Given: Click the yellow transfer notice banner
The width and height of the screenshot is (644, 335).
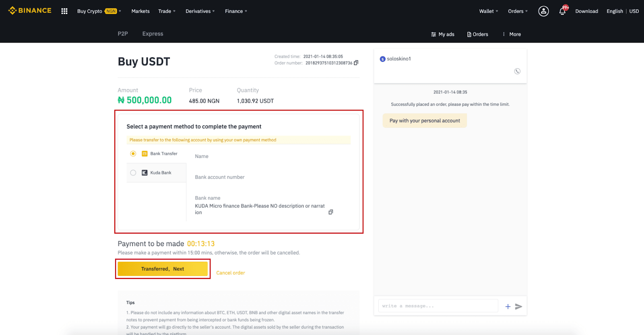Looking at the screenshot, I should [239, 140].
